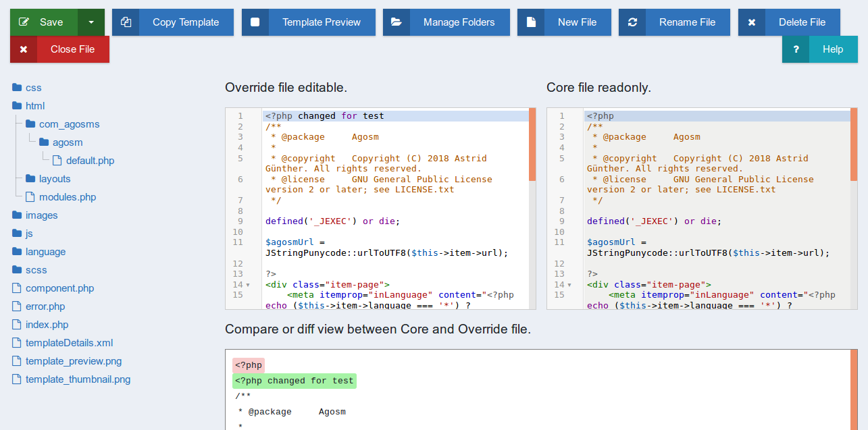Viewport: 868px width, 430px height.
Task: Click the default.php file icon
Action: (57, 161)
